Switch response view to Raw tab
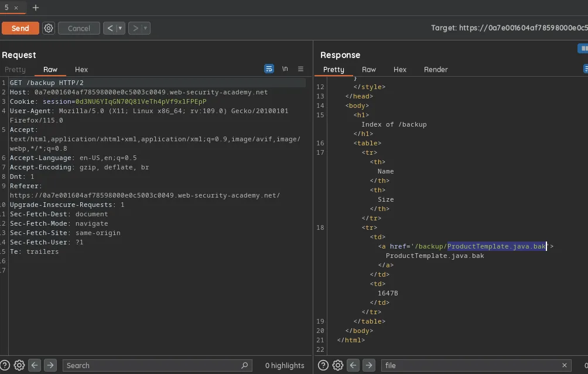Screen dimensions: 588x374 [368, 70]
